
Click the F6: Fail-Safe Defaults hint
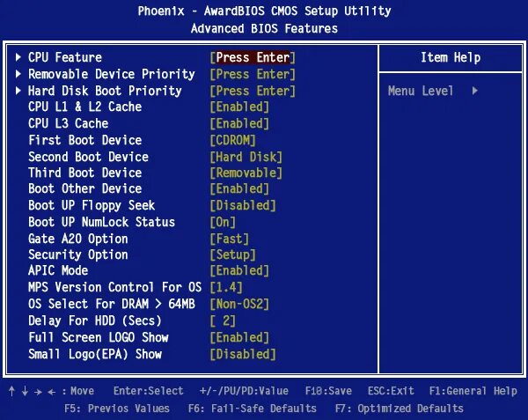click(x=253, y=409)
